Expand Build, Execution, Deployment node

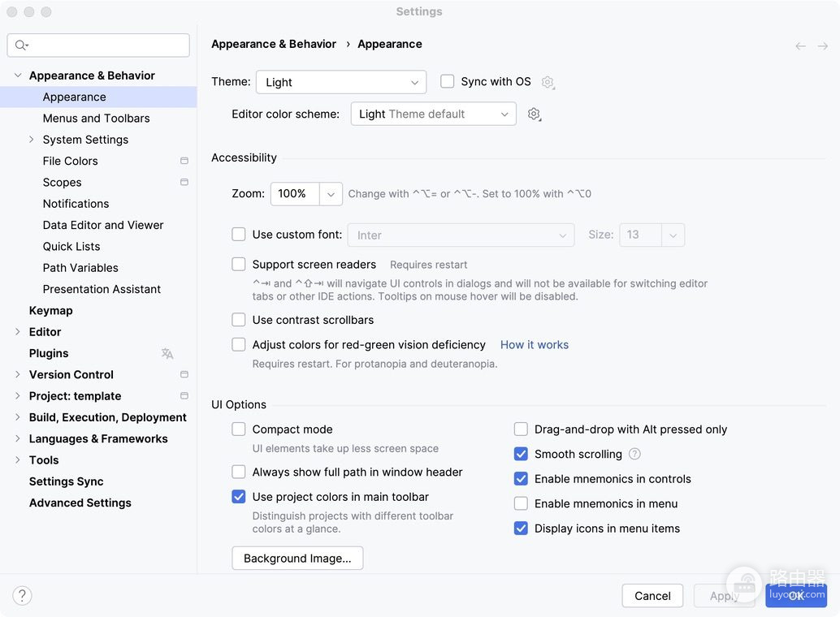coord(18,417)
